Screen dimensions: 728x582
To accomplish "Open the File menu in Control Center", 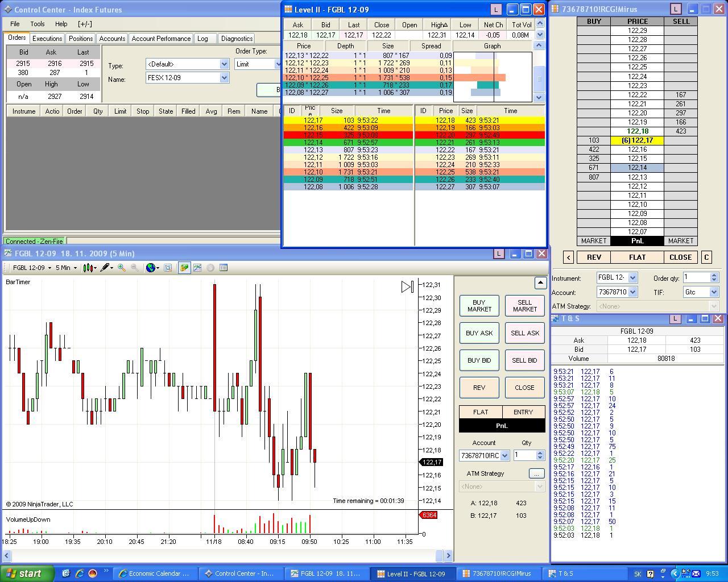I will 15,24.
